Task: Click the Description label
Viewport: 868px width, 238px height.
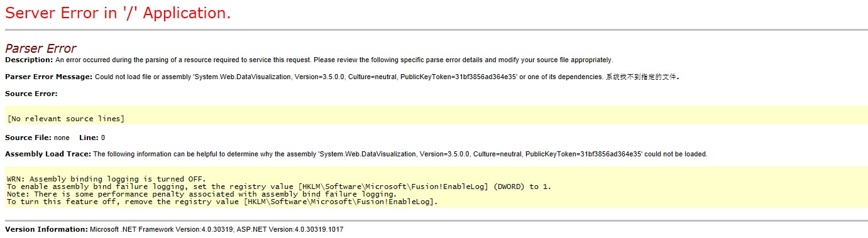Action: [x=29, y=60]
